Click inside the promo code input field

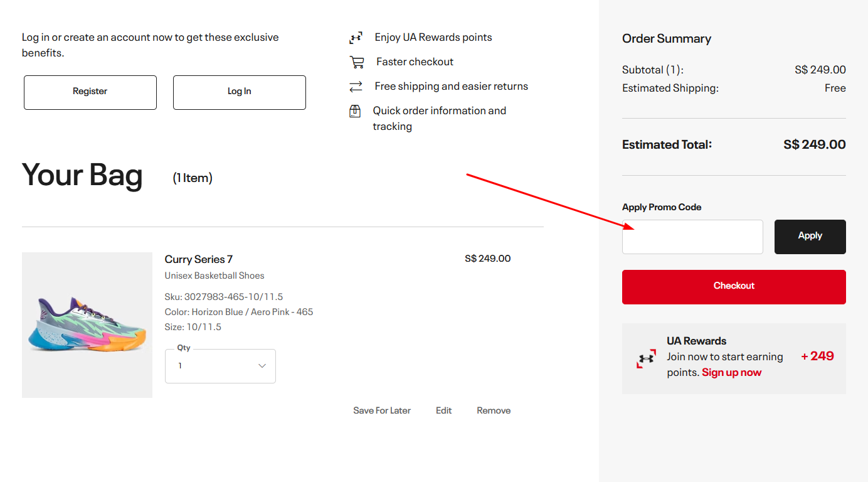(x=692, y=237)
